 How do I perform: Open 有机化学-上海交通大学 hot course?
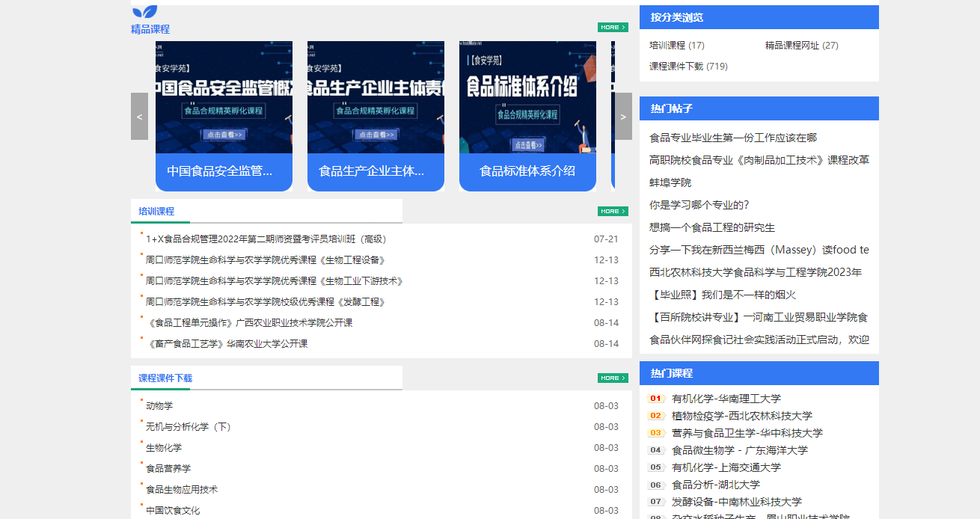coord(726,467)
